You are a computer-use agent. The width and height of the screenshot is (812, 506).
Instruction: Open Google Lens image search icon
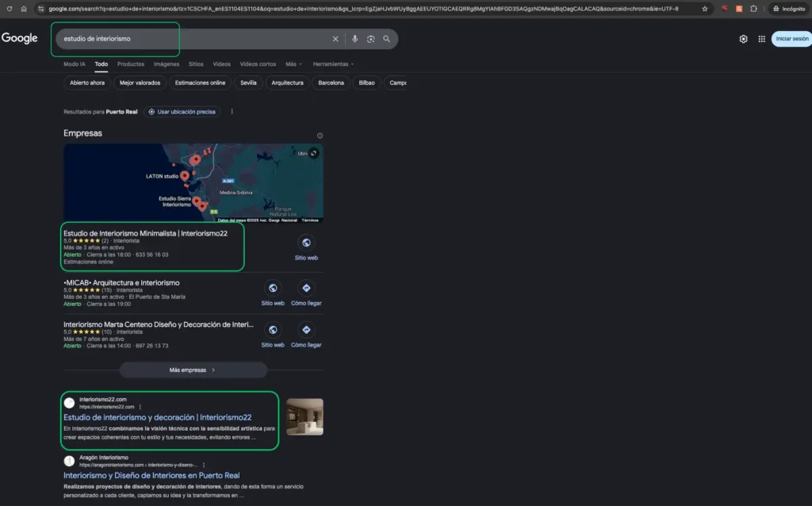(x=370, y=38)
